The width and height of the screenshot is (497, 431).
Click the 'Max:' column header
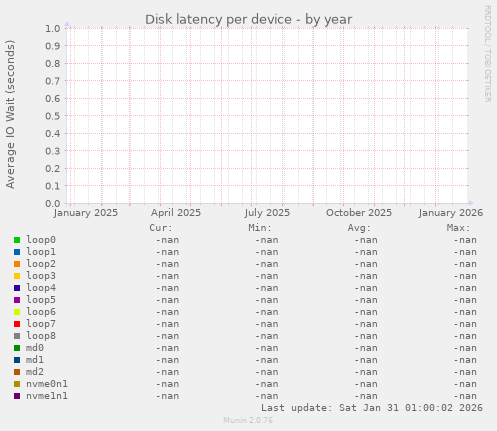(458, 228)
